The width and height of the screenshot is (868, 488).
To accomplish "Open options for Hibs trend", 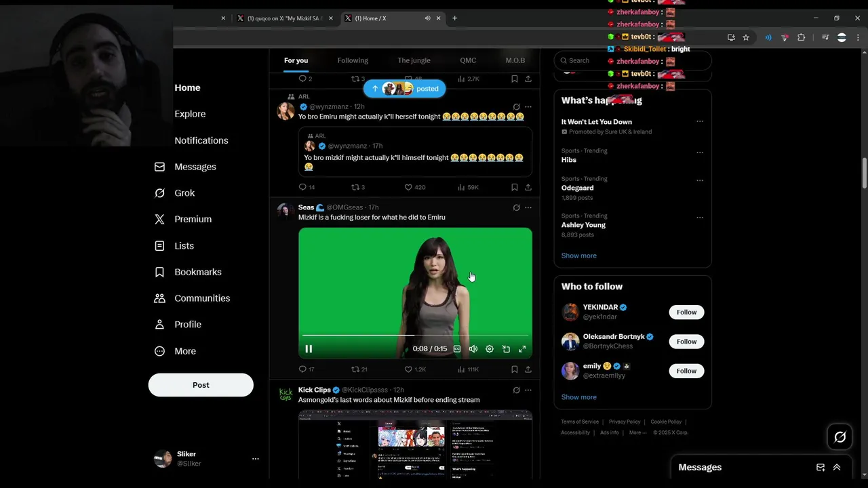I will pyautogui.click(x=700, y=152).
